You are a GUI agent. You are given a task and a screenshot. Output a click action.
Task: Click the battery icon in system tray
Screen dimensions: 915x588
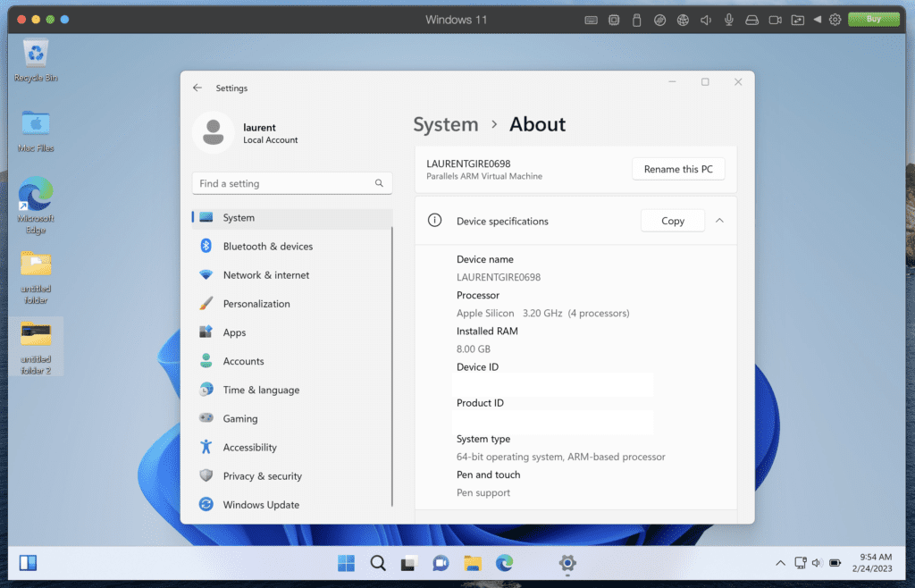pos(835,563)
